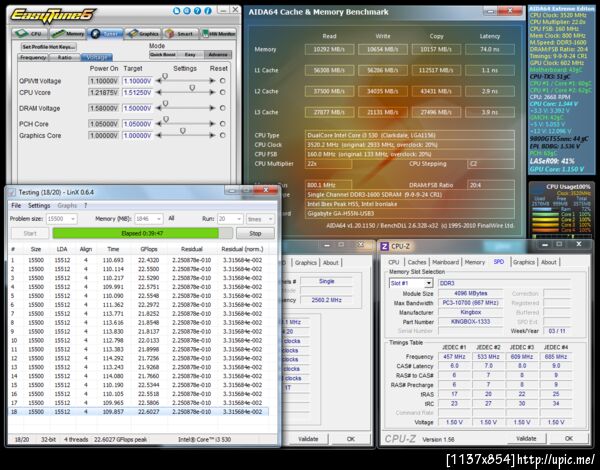
Task: Decrease PCH Core with its left arrow
Action: (158, 124)
